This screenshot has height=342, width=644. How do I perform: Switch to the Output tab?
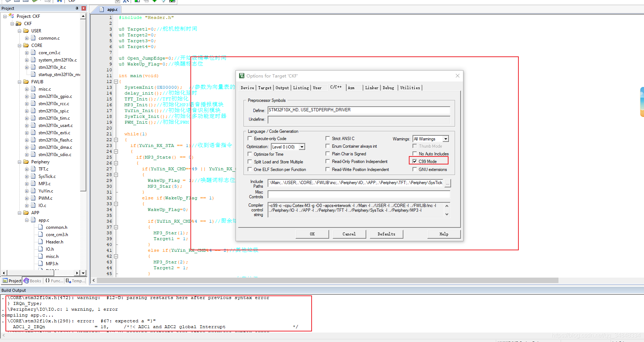click(x=282, y=88)
